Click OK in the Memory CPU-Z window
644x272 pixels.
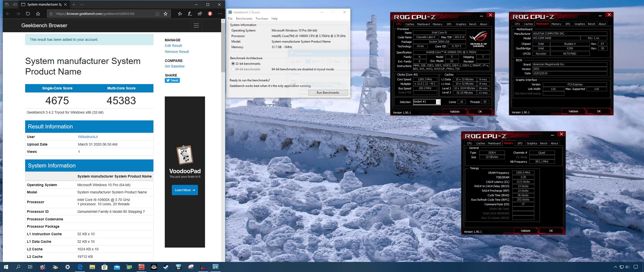[551, 231]
